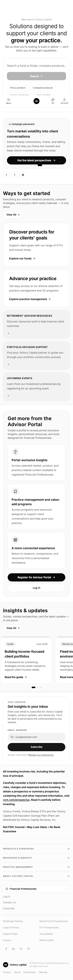Pause the hero carousel autoplay
Viewport: 73px width, 980px height.
pyautogui.click(x=23, y=175)
